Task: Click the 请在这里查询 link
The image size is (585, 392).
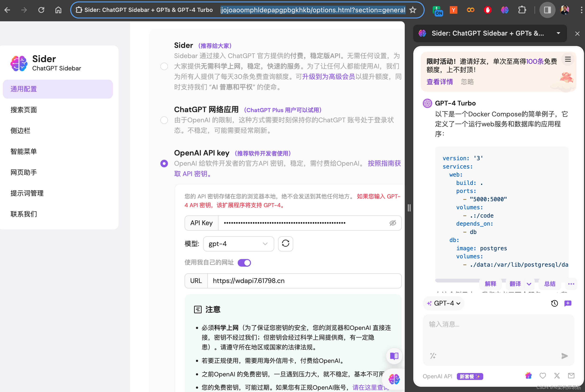Action: [370, 387]
